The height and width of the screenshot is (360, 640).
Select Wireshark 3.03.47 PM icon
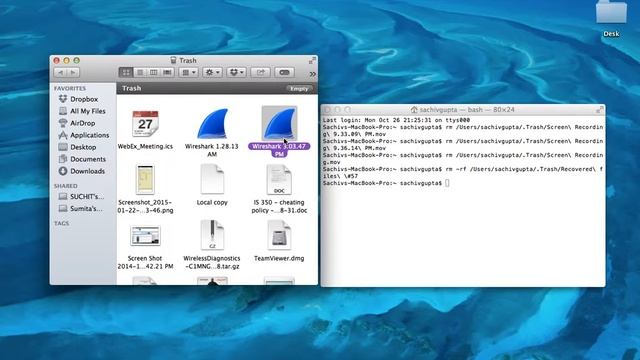point(279,123)
